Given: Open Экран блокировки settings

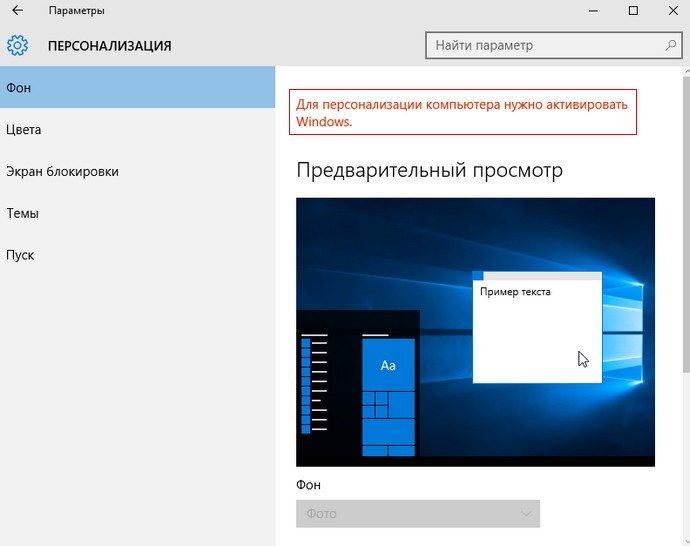Looking at the screenshot, I should tap(137, 171).
